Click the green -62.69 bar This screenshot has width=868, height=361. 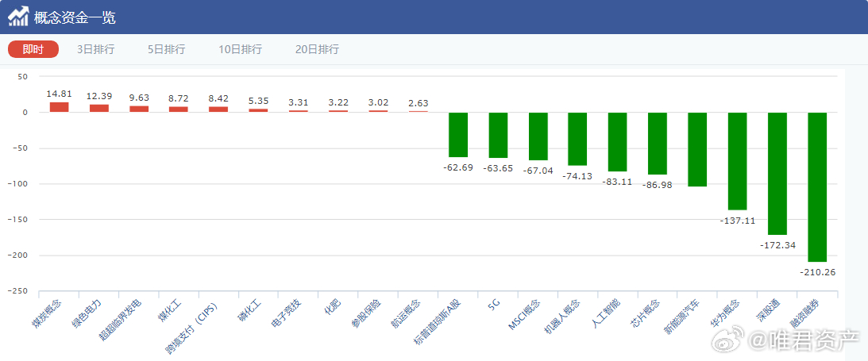(x=458, y=135)
